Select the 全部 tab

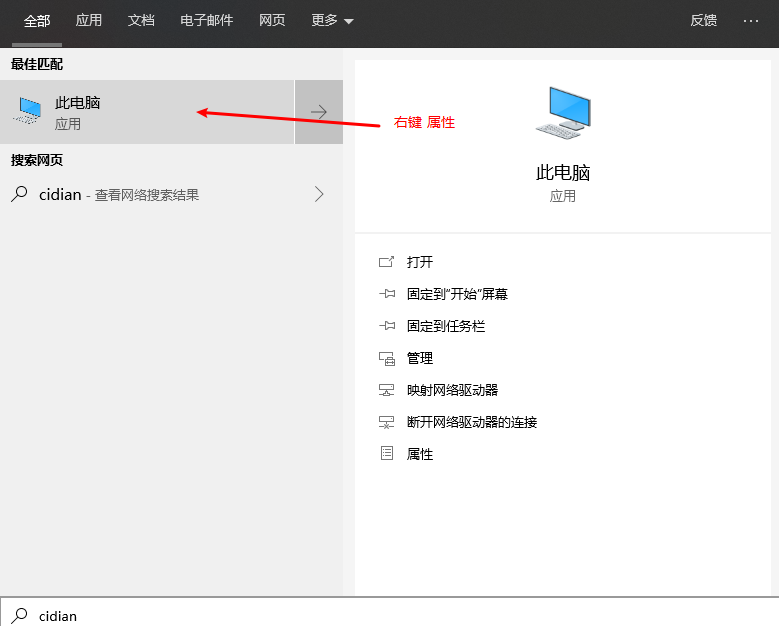point(37,20)
